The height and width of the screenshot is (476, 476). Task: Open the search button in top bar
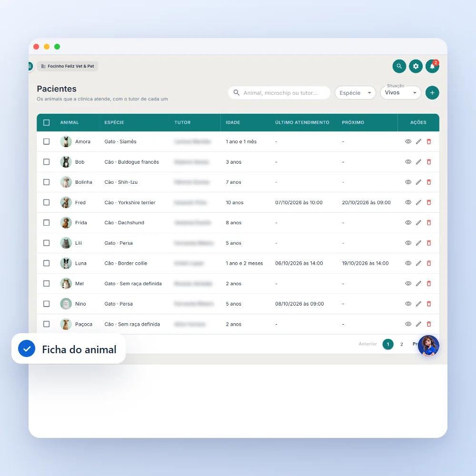tap(399, 66)
